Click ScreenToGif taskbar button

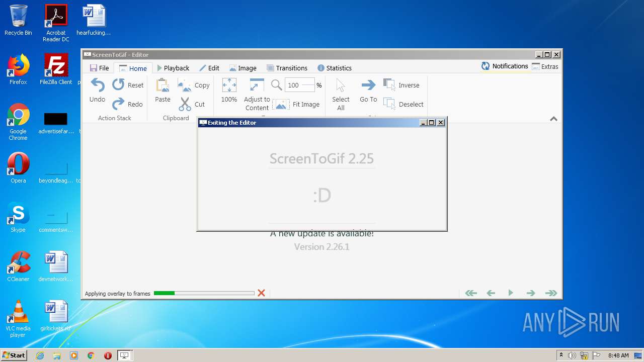[x=125, y=355]
